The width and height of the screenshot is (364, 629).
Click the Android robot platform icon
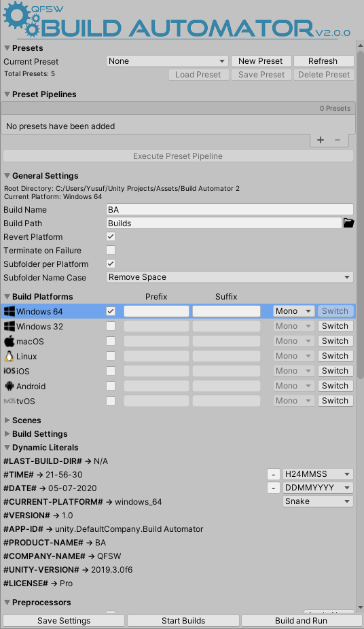tap(10, 386)
